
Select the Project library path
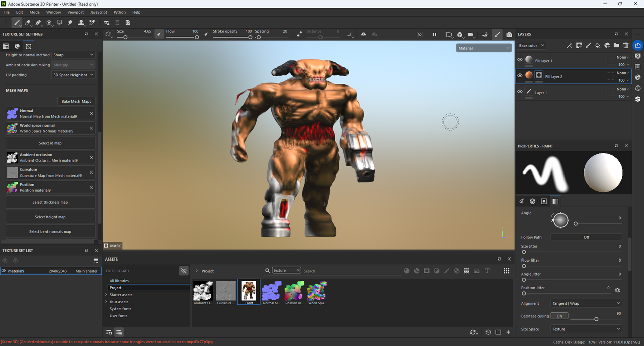(x=149, y=288)
